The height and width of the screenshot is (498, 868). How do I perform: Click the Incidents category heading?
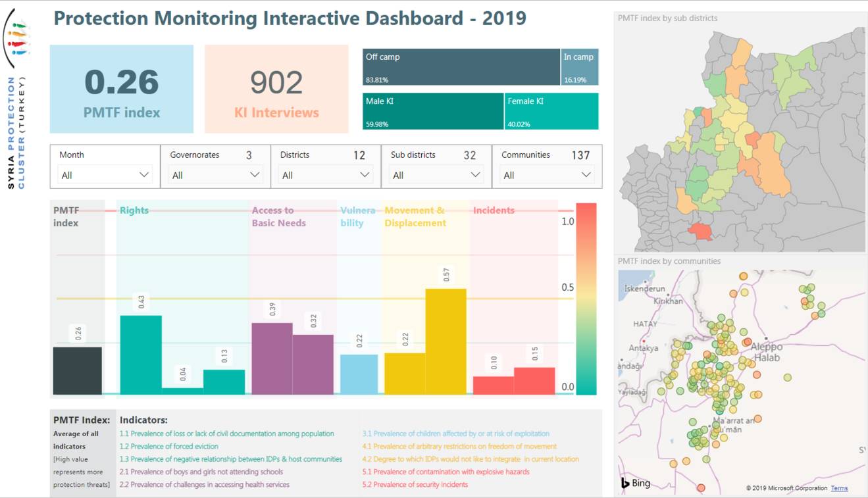[494, 211]
